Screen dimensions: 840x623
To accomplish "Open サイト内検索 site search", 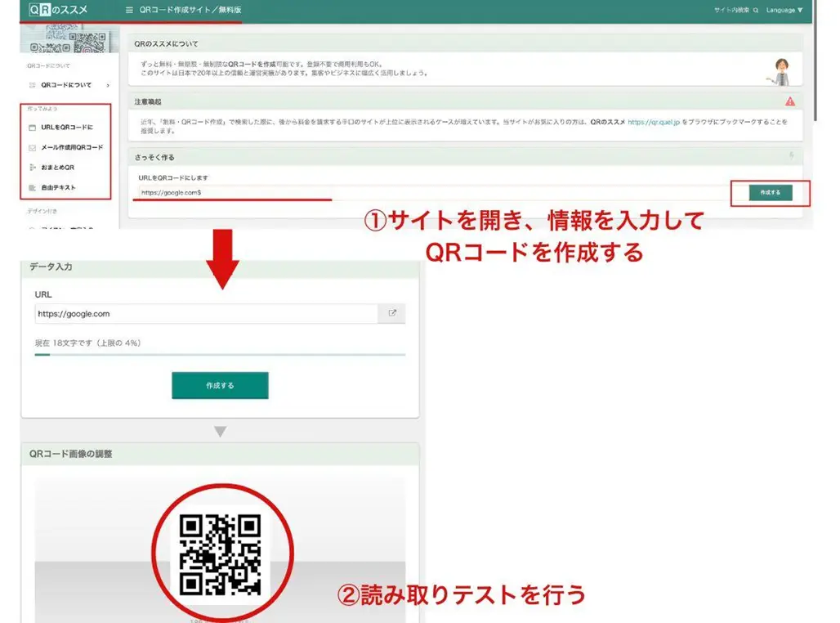I will [x=735, y=10].
